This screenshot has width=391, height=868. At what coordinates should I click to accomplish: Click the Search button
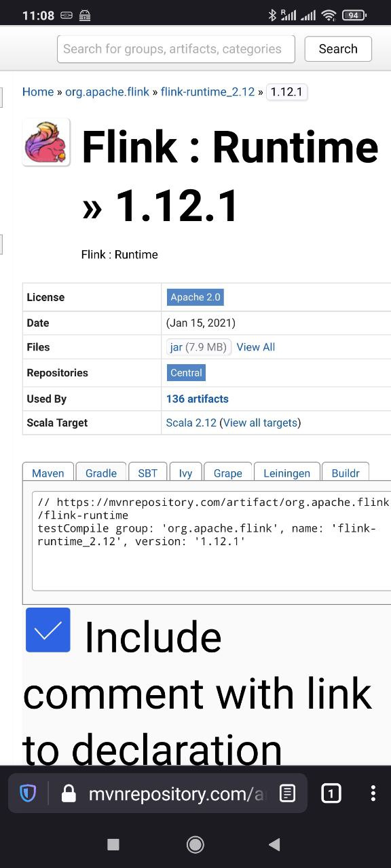[338, 49]
